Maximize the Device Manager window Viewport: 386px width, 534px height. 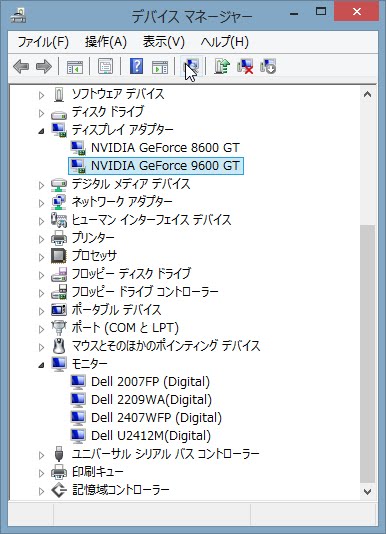tap(321, 12)
